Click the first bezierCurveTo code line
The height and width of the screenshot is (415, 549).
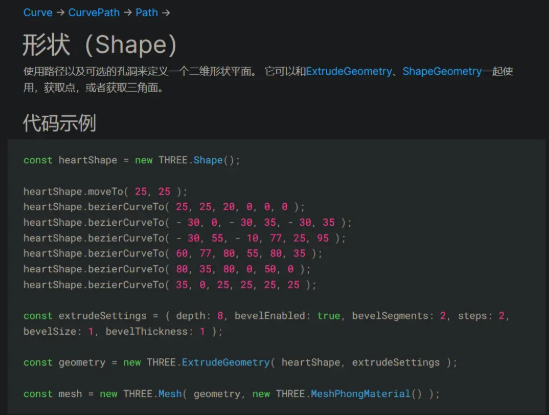pyautogui.click(x=164, y=207)
